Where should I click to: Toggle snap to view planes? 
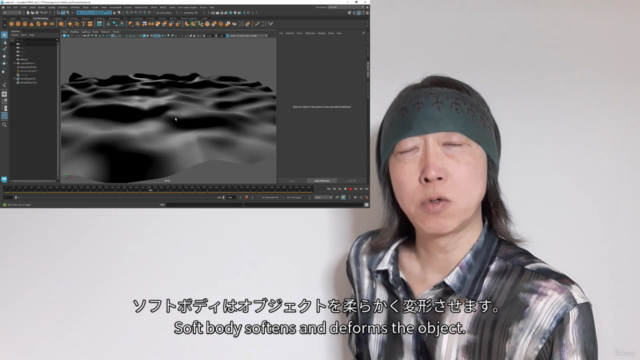(145, 13)
